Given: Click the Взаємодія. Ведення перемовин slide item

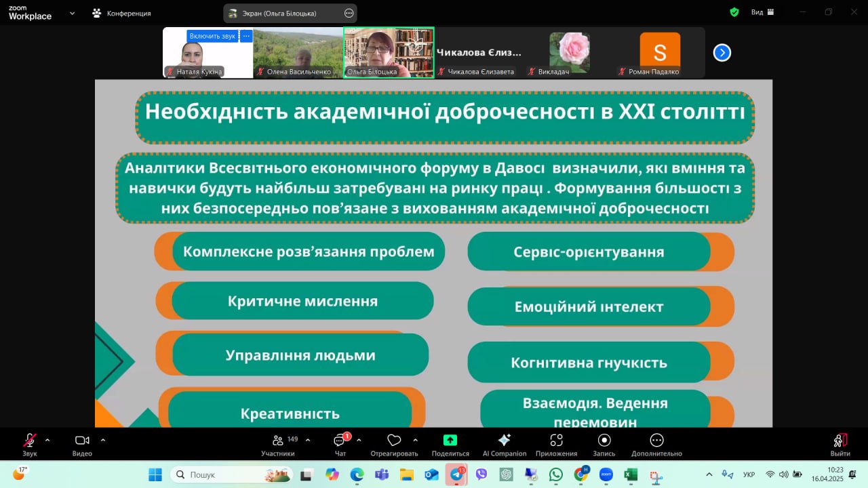Looking at the screenshot, I should (595, 409).
